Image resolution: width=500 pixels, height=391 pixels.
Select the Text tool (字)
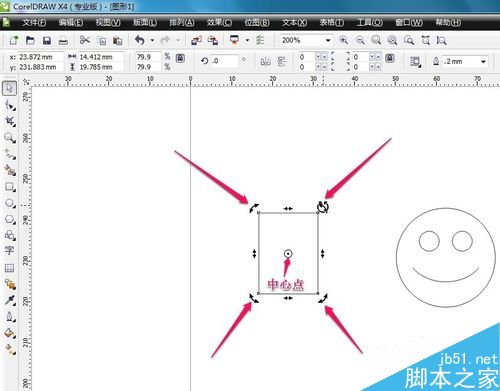(9, 251)
